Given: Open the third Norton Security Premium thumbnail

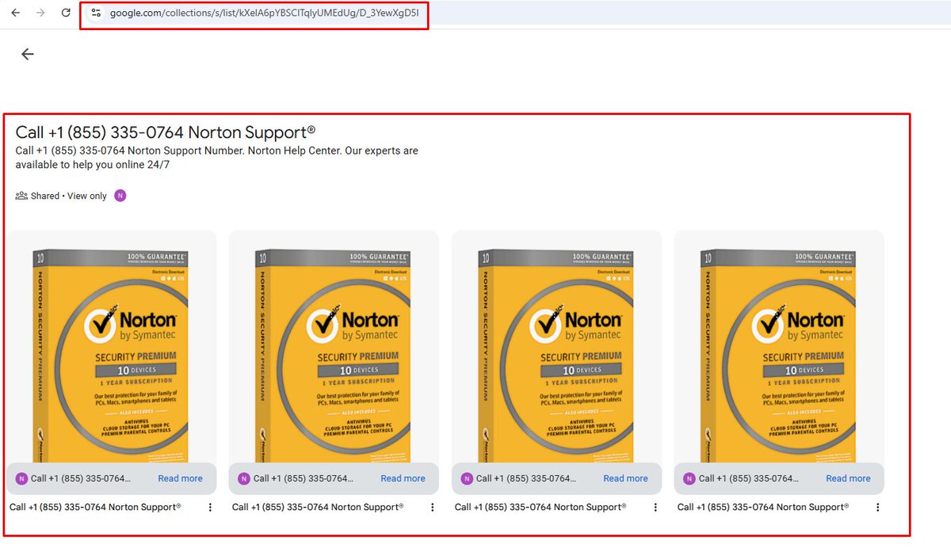Looking at the screenshot, I should (556, 346).
